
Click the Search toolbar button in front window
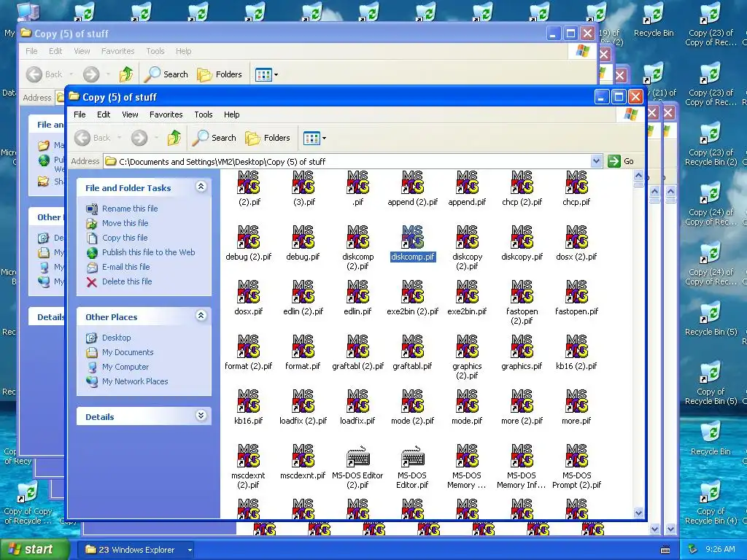(x=214, y=138)
